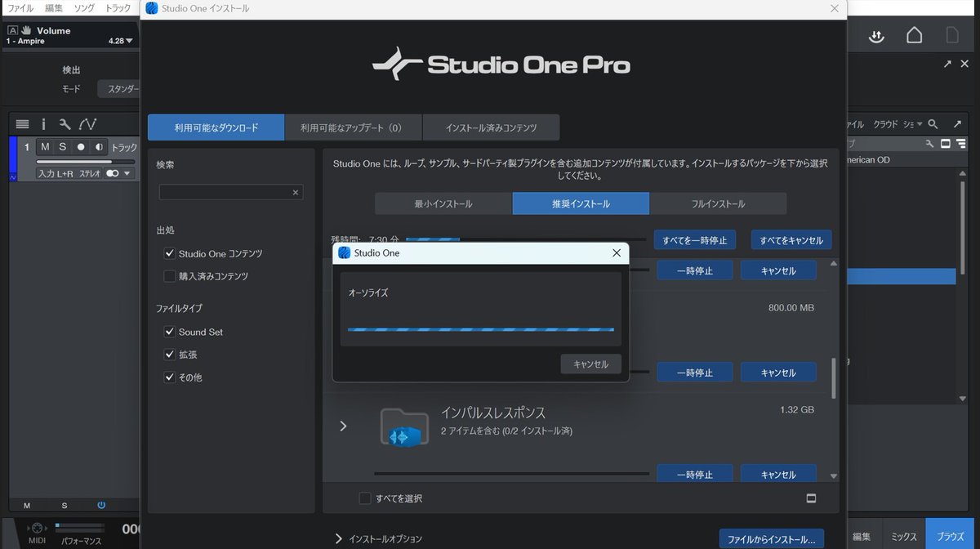
Task: Click the installer list scroll-up arrow
Action: (833, 264)
